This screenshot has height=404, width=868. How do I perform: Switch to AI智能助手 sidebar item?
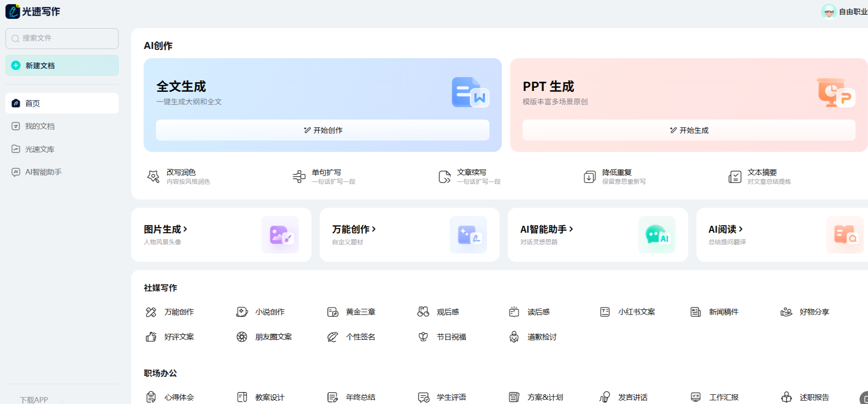pos(43,172)
